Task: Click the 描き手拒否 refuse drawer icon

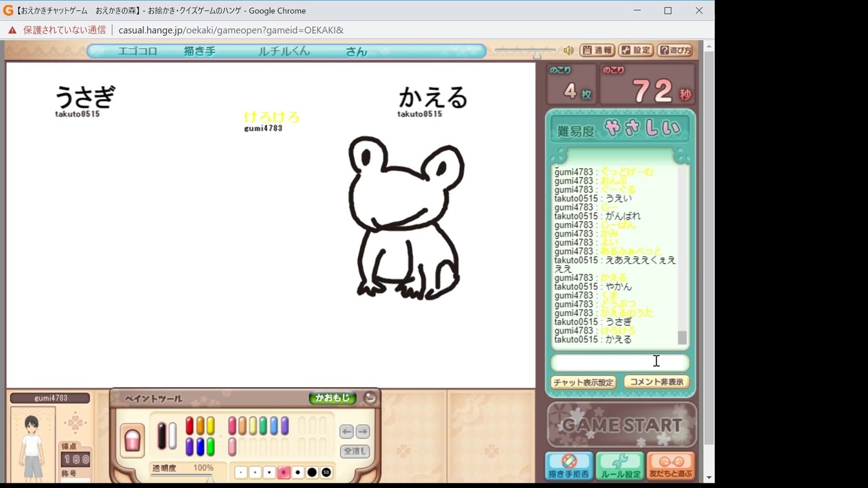Action: (x=569, y=466)
